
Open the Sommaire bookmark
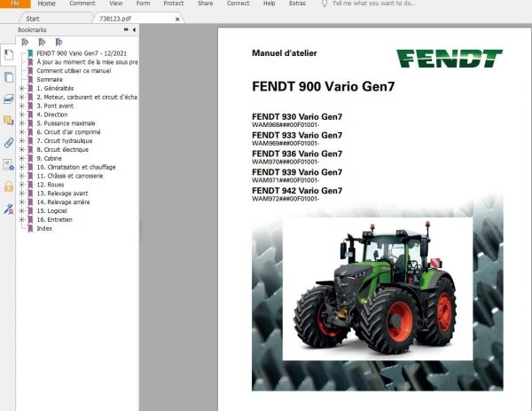(x=50, y=80)
